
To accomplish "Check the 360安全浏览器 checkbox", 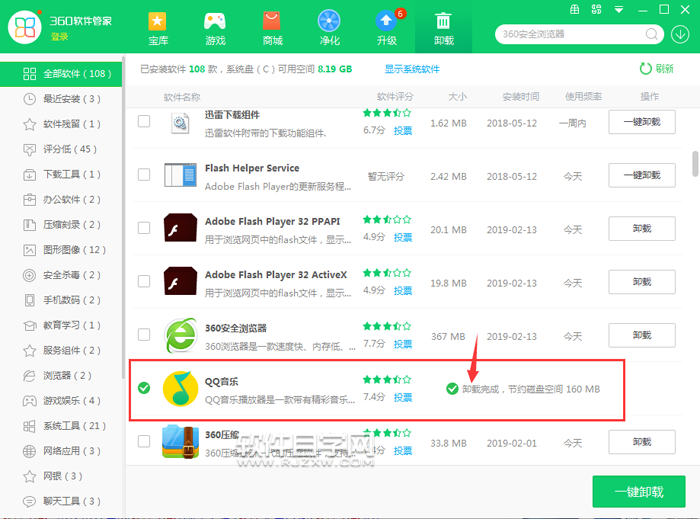I will [144, 334].
